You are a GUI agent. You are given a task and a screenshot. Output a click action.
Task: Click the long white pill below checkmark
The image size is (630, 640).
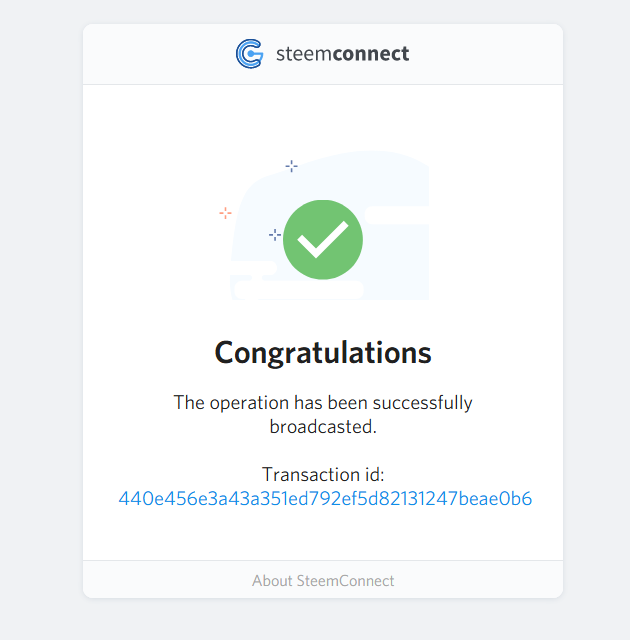pyautogui.click(x=299, y=290)
